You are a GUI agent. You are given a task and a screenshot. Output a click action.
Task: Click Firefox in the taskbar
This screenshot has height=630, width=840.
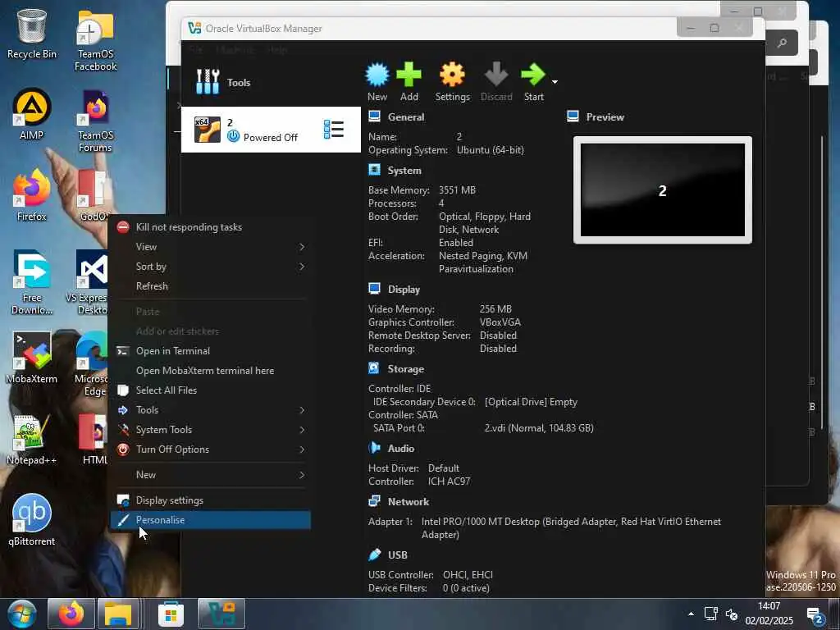(x=71, y=614)
